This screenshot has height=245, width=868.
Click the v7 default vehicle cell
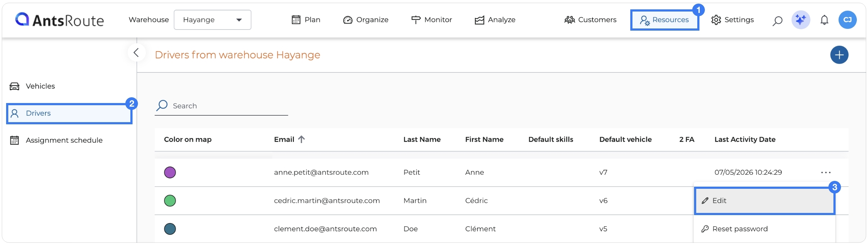603,173
